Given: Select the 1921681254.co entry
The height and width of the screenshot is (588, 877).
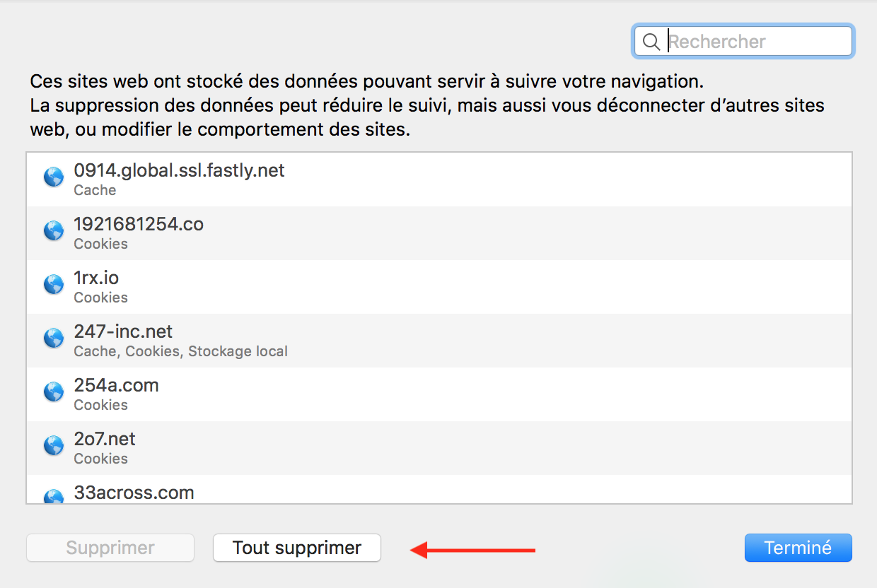Looking at the screenshot, I should (x=439, y=233).
